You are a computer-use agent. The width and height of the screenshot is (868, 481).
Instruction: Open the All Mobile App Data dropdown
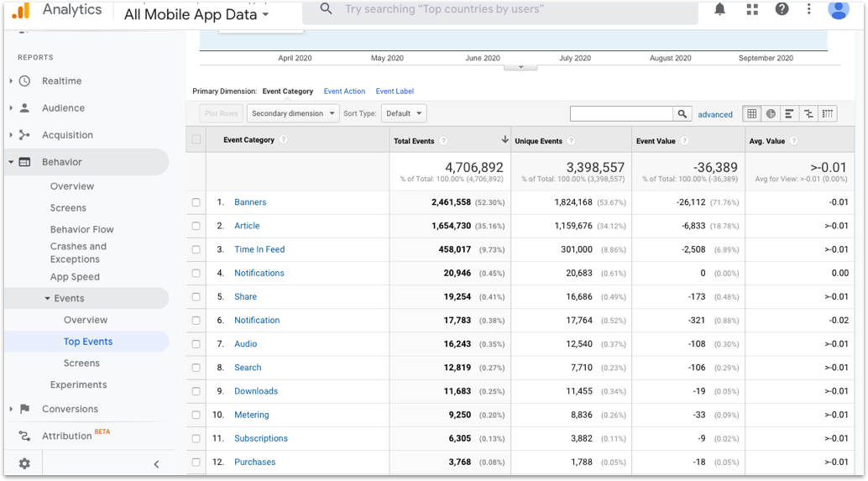pyautogui.click(x=196, y=13)
